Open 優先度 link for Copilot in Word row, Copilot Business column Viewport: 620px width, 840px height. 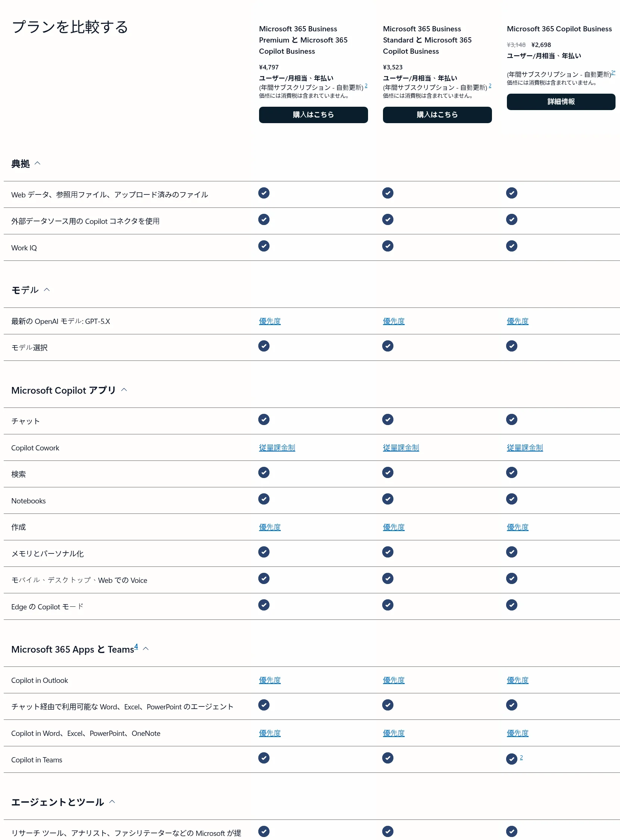coord(518,733)
